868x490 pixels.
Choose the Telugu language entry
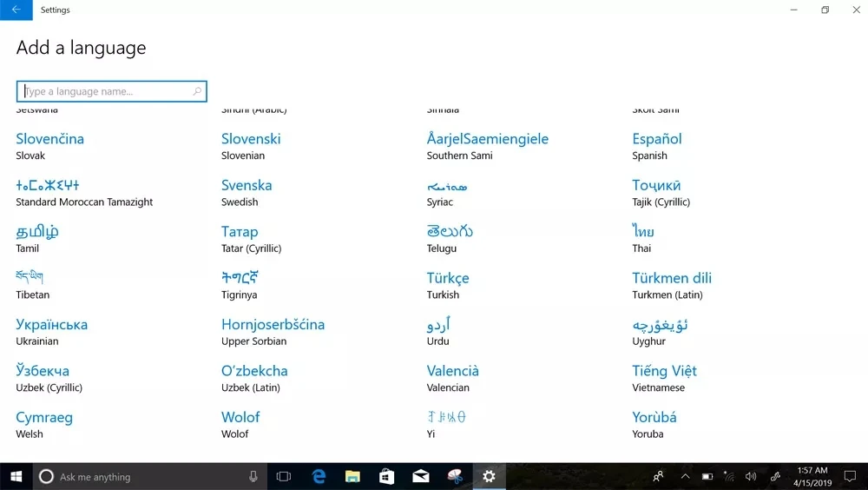point(450,239)
